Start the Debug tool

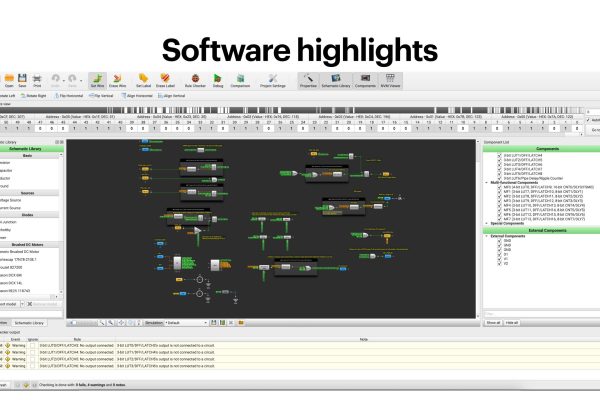point(218,80)
